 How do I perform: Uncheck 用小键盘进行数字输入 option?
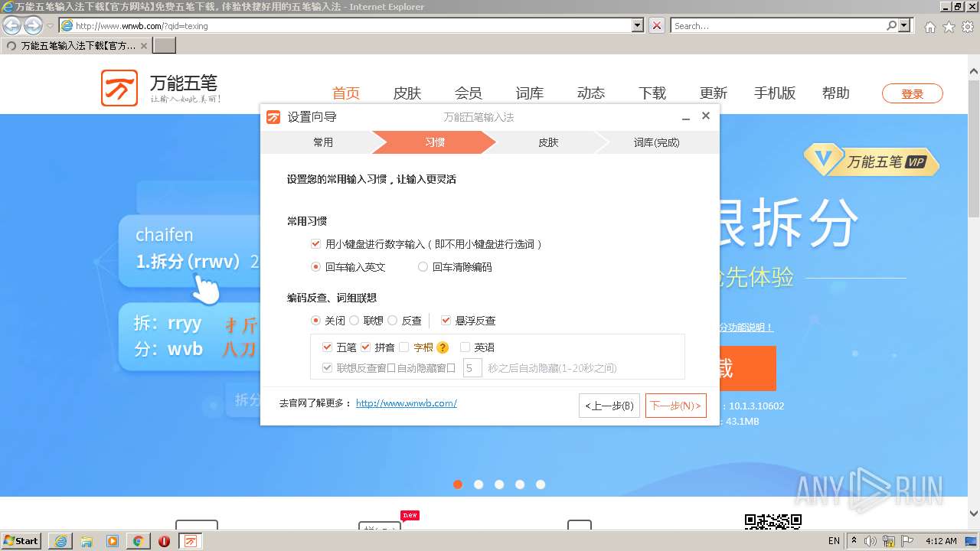point(315,244)
